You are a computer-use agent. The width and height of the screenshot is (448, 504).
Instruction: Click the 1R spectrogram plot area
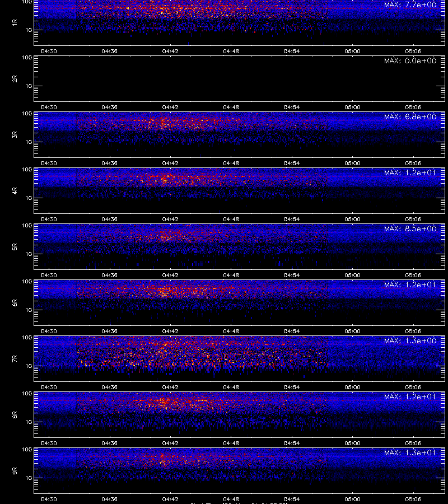[x=239, y=22]
